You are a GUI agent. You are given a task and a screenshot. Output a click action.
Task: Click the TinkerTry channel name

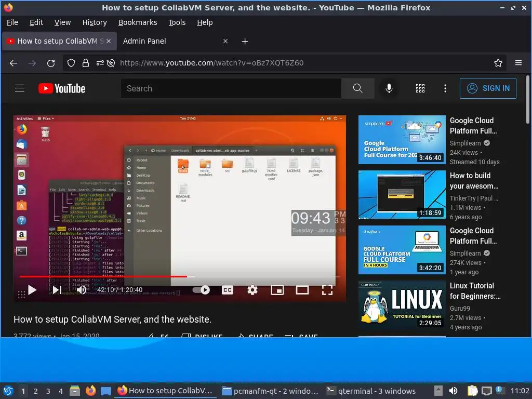[x=474, y=198]
